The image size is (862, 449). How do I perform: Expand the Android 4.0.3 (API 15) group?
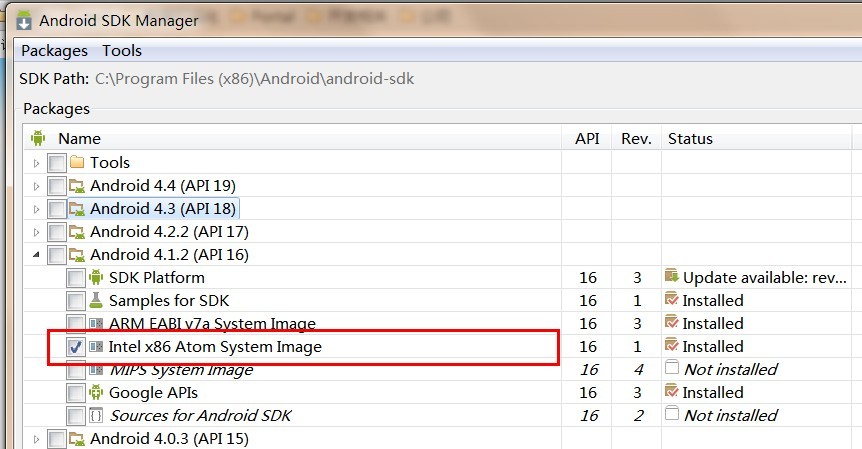coord(36,439)
